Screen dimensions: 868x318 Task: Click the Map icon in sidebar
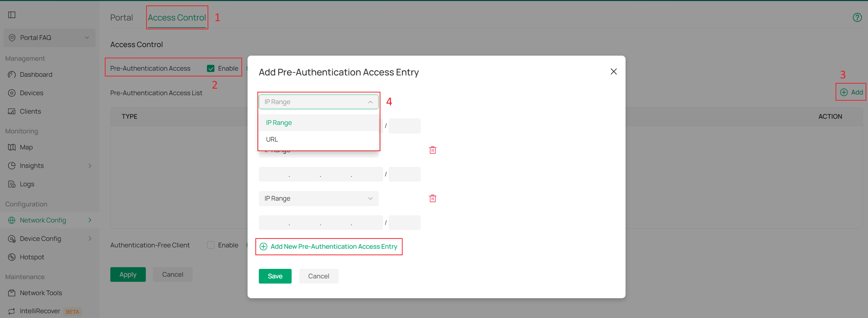[x=12, y=147]
